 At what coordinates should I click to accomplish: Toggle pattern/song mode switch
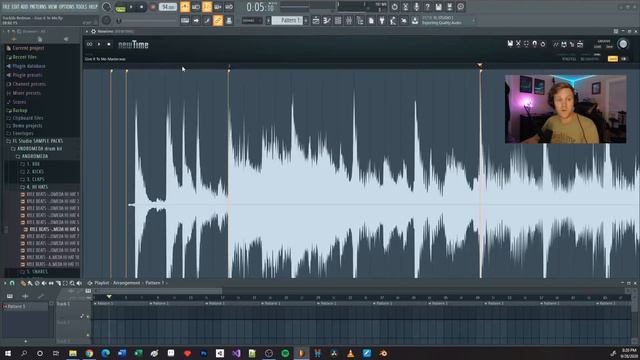click(120, 7)
